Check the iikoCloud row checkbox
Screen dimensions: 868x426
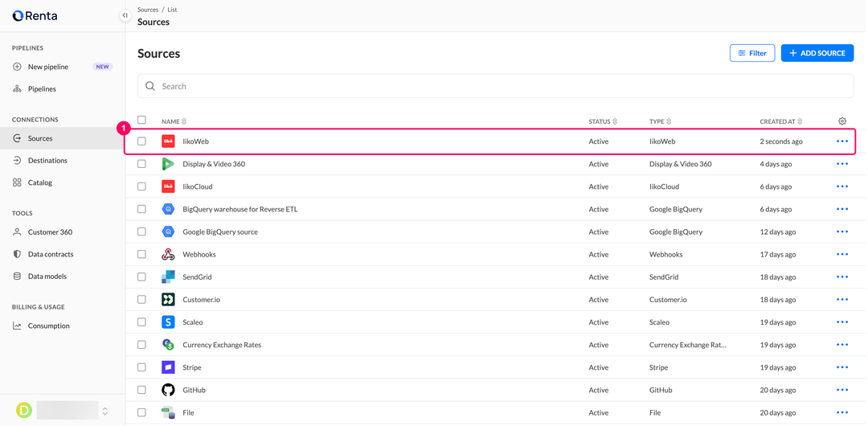coord(141,186)
